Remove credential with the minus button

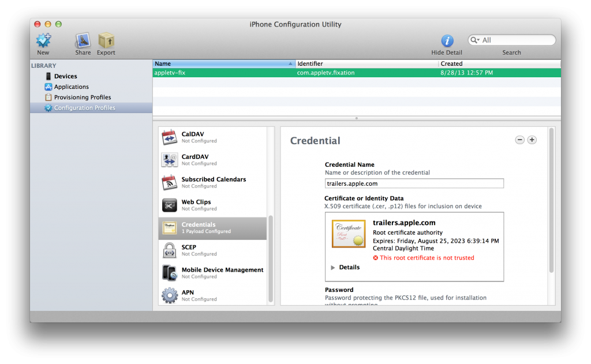[x=520, y=140]
